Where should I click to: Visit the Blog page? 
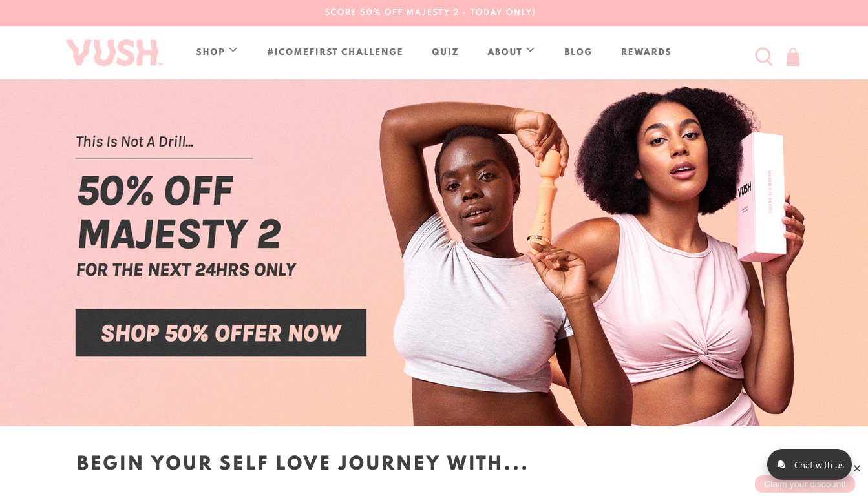[x=578, y=52]
